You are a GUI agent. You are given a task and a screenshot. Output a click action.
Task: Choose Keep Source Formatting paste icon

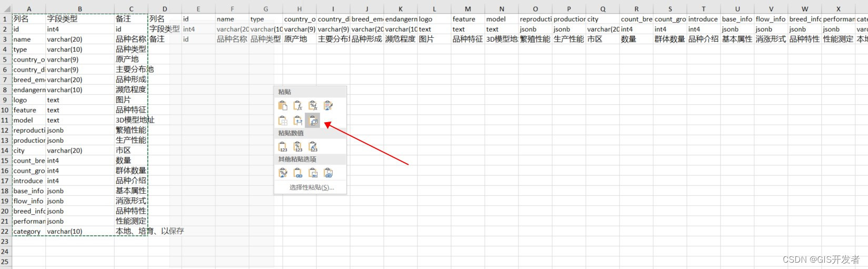(328, 106)
